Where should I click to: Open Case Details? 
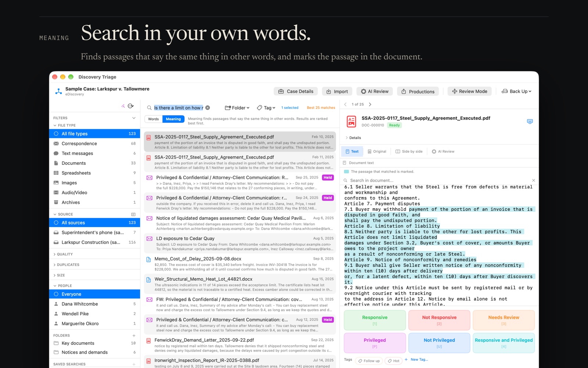pos(296,91)
